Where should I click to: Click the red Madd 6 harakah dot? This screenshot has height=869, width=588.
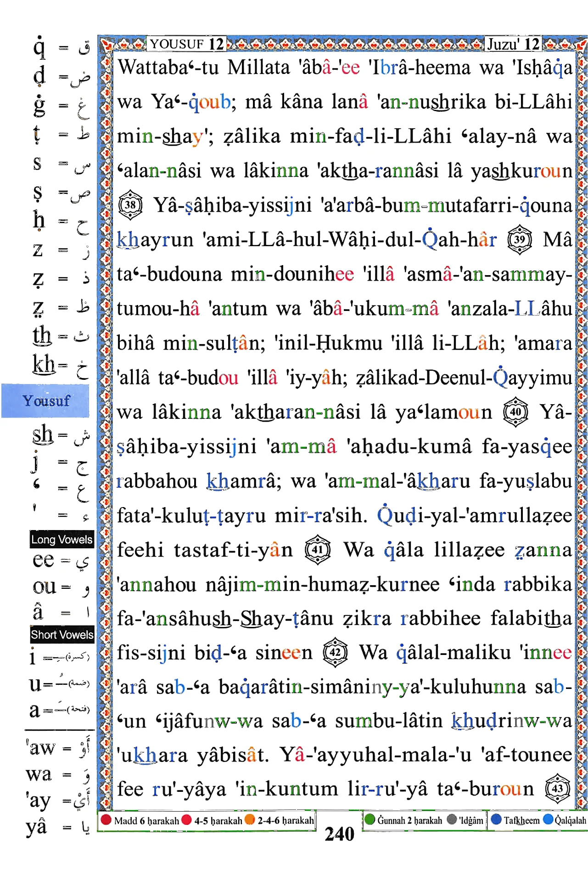[106, 819]
